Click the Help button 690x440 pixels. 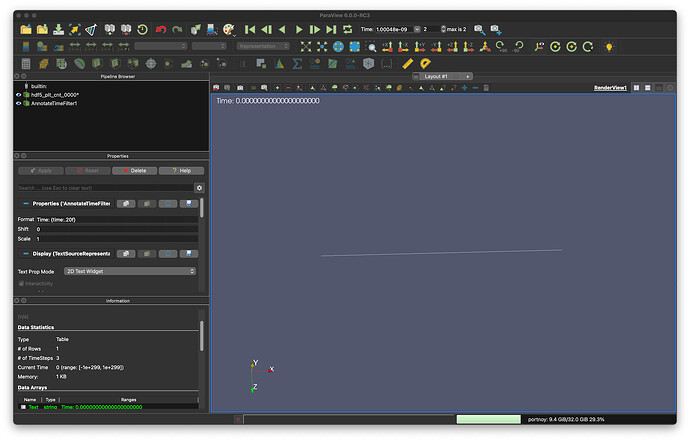coord(181,171)
